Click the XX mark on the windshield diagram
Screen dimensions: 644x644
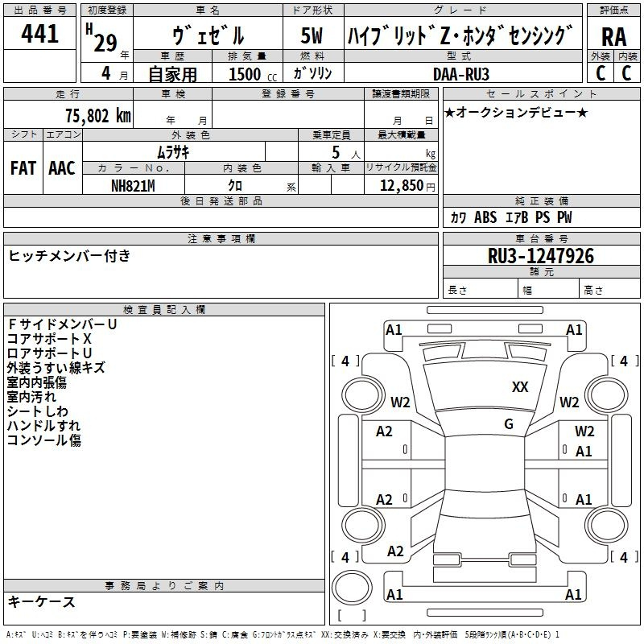tap(520, 387)
